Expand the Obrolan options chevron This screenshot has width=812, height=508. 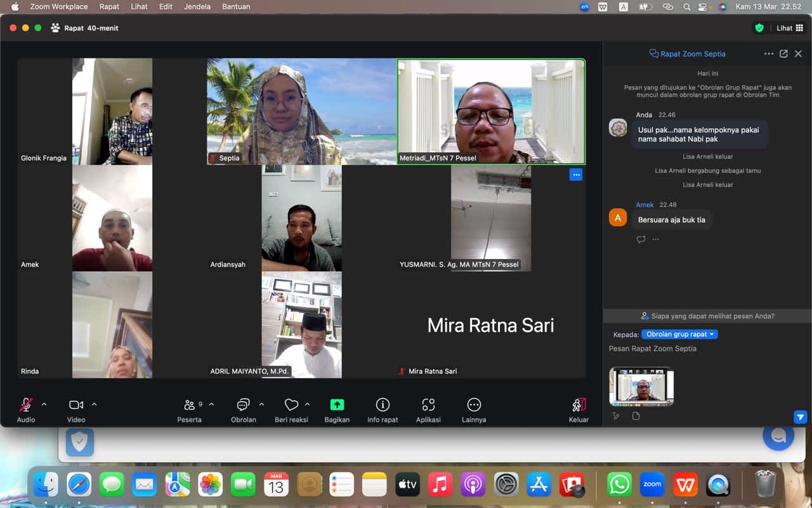pyautogui.click(x=261, y=404)
